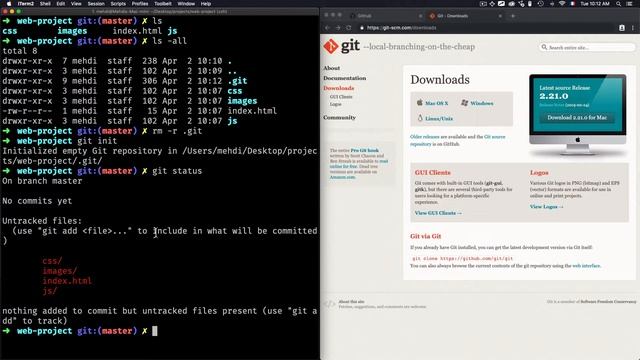Click the Windows download link
This screenshot has height=360, width=640.
[x=482, y=103]
